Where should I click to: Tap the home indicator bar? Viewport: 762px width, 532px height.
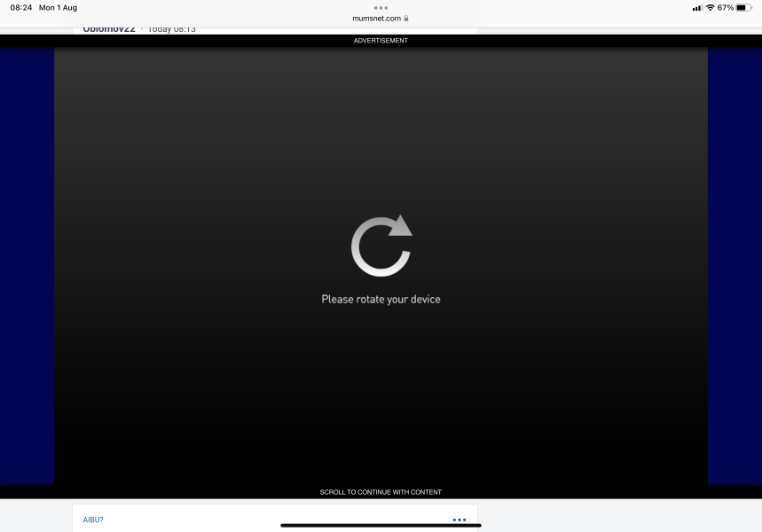pos(381,525)
